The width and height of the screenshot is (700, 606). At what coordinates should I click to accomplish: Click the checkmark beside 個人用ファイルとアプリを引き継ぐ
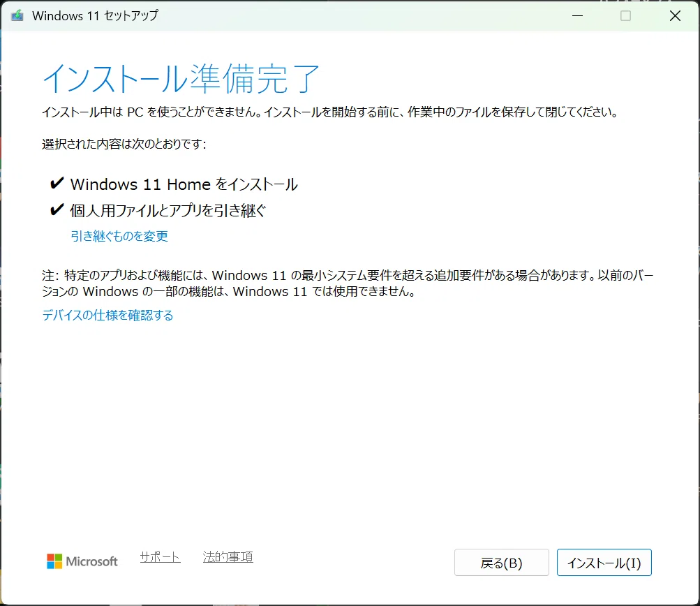(x=57, y=209)
